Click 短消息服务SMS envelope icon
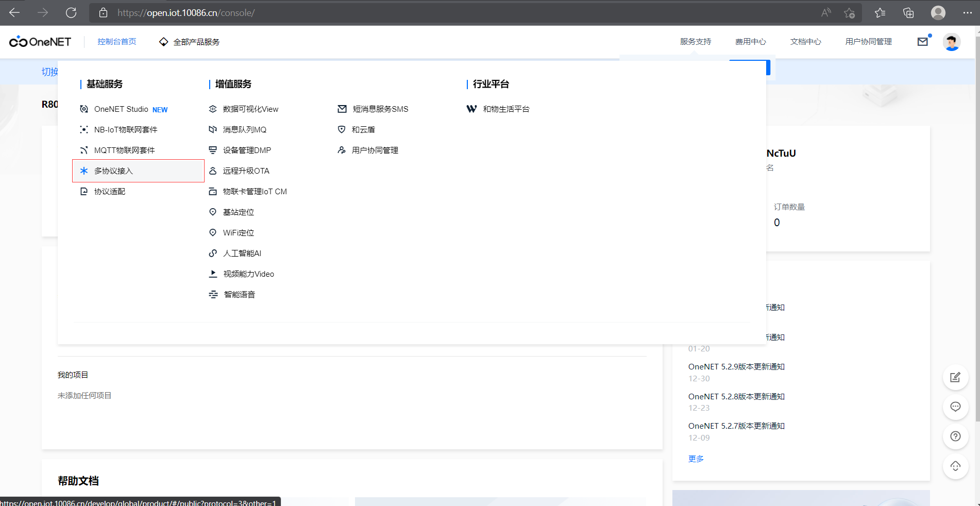Image resolution: width=980 pixels, height=506 pixels. tap(342, 109)
